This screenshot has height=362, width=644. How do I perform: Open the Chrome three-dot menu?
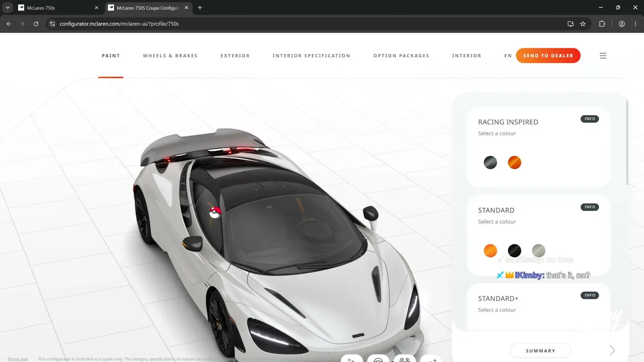[635, 24]
